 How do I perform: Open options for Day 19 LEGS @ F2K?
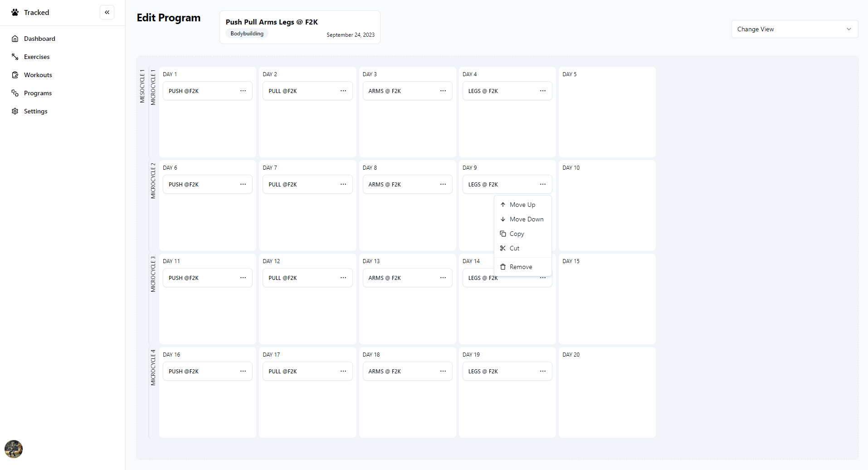click(x=543, y=371)
